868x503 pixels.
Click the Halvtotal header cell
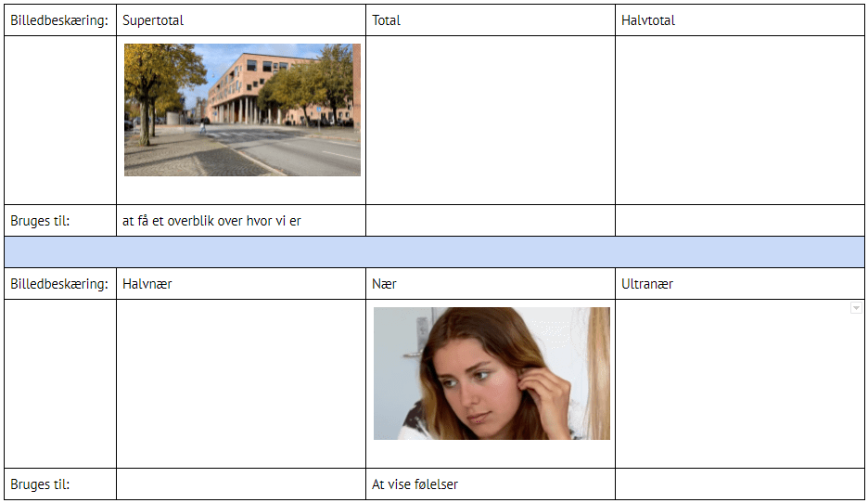click(x=739, y=20)
